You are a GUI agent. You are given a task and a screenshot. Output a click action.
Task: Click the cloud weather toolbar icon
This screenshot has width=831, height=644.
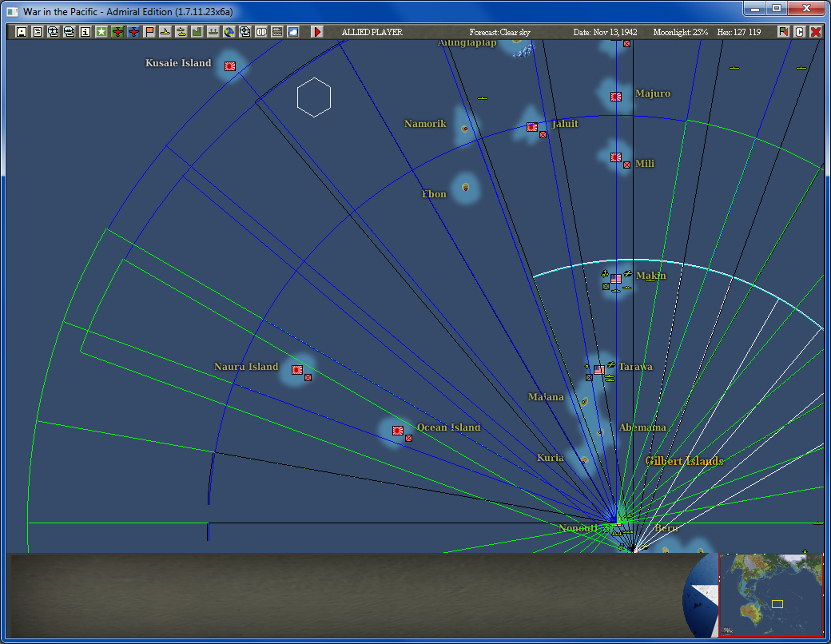point(293,32)
